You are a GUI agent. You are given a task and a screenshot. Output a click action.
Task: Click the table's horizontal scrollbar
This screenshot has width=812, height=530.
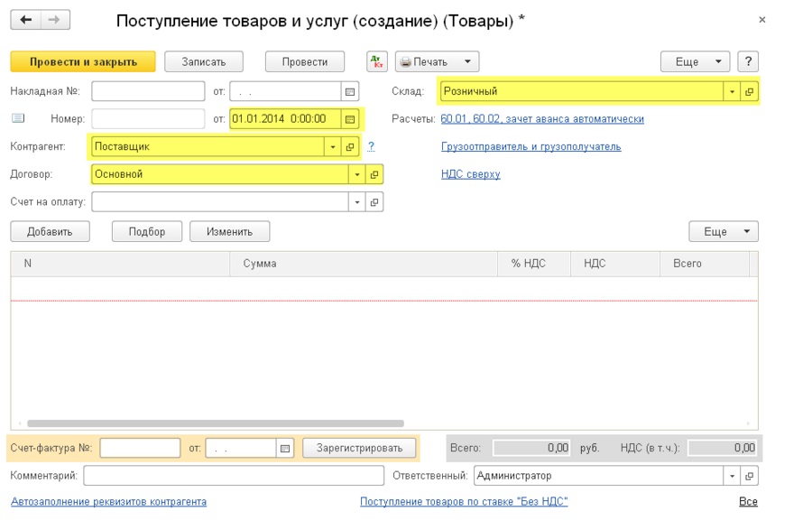(x=216, y=423)
